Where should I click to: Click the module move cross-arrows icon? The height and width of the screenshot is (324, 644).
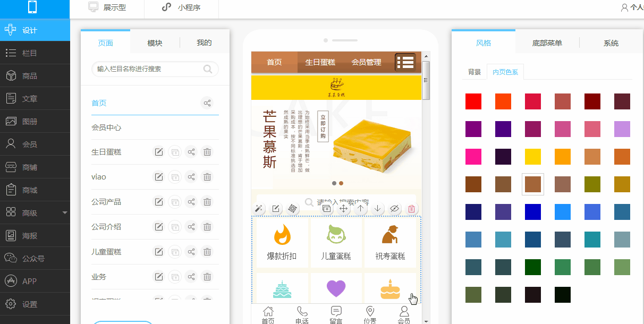coord(344,209)
